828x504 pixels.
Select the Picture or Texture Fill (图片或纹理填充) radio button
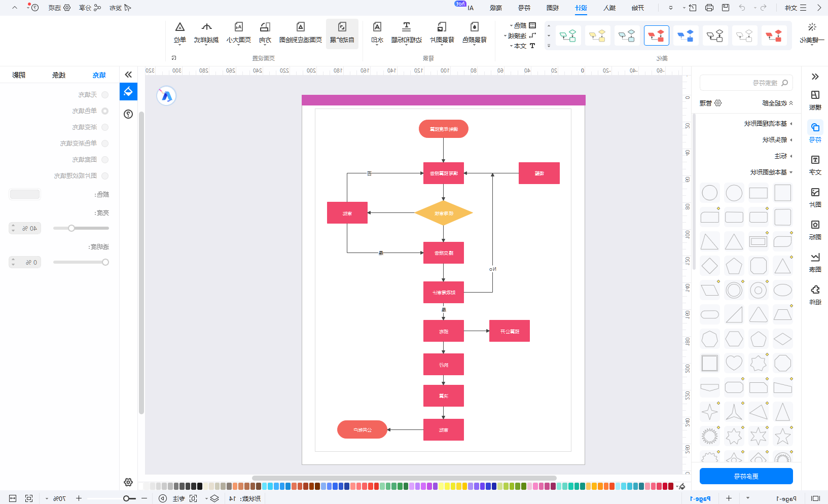[105, 176]
